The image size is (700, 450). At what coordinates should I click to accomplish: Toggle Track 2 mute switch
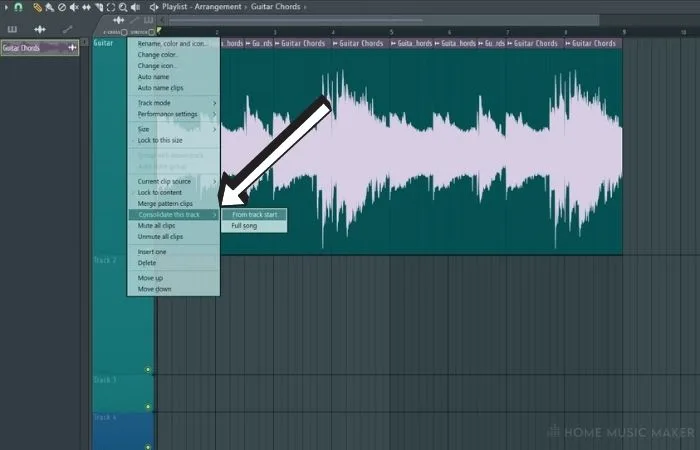click(x=148, y=370)
